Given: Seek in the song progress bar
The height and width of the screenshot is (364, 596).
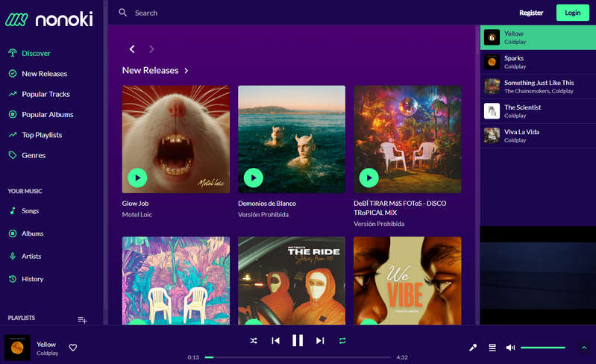Looking at the screenshot, I should tap(298, 357).
